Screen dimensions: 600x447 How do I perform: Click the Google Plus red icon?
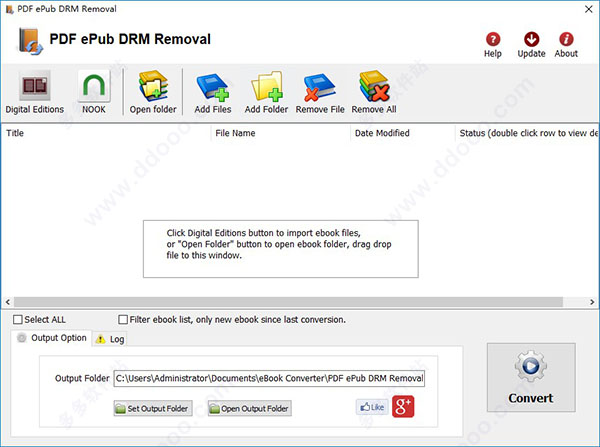point(403,406)
